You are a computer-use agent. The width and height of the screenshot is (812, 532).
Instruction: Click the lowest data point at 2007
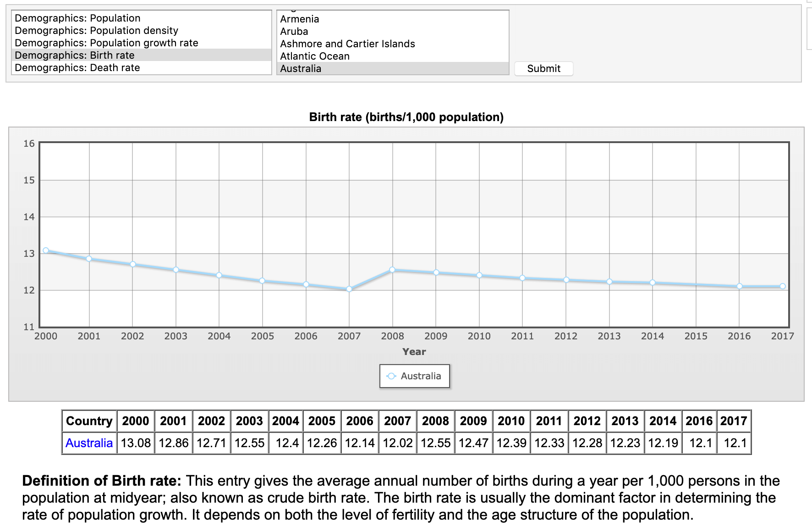(x=349, y=289)
